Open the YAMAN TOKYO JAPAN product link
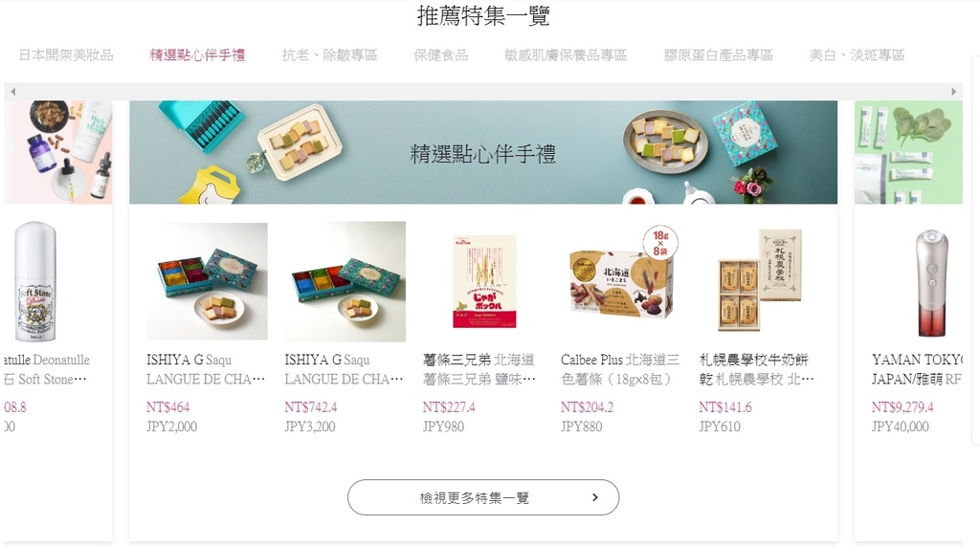Viewport: 980px width, 547px height. click(x=918, y=369)
